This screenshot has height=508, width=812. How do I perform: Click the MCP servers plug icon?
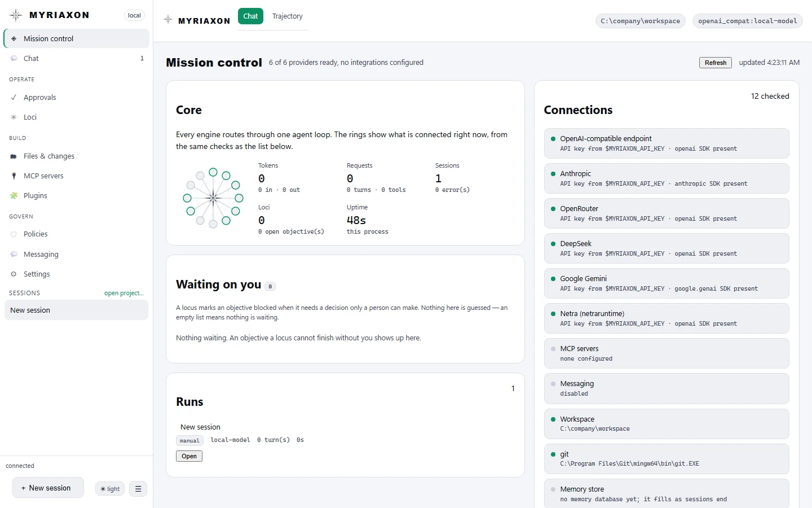14,176
